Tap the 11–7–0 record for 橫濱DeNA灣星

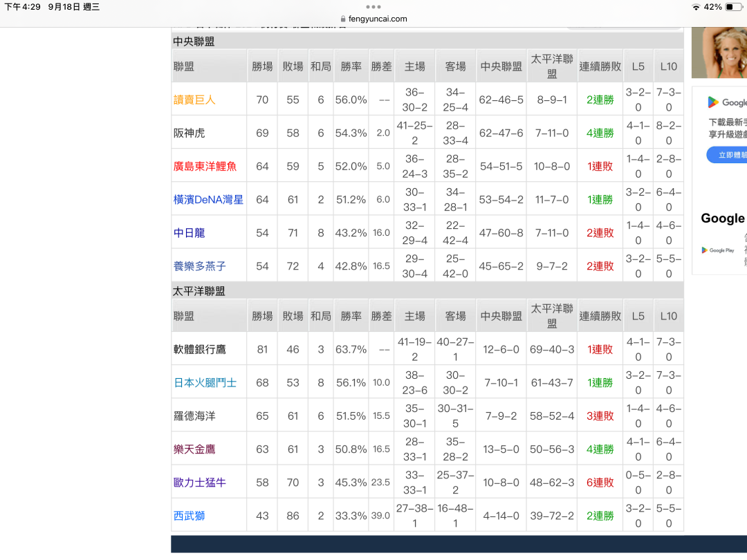(x=552, y=200)
